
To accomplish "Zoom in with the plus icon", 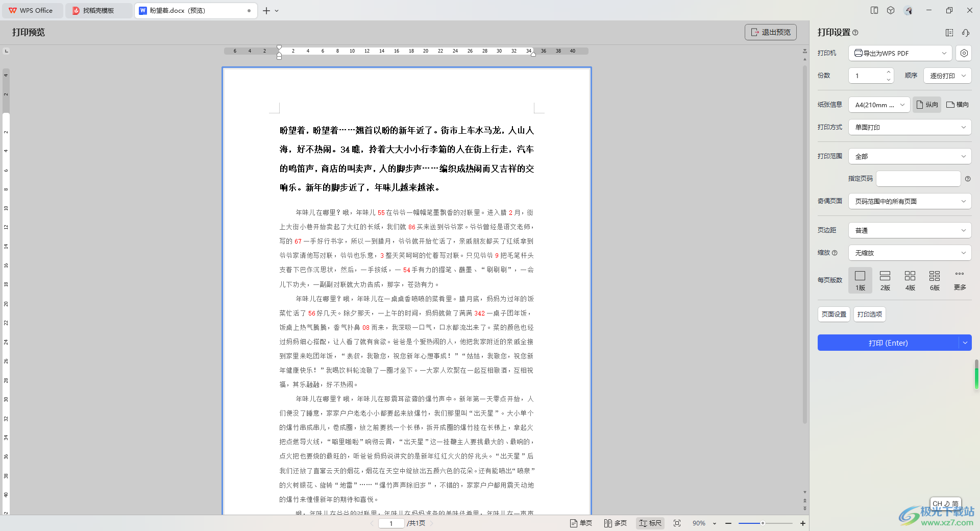I will [x=803, y=523].
